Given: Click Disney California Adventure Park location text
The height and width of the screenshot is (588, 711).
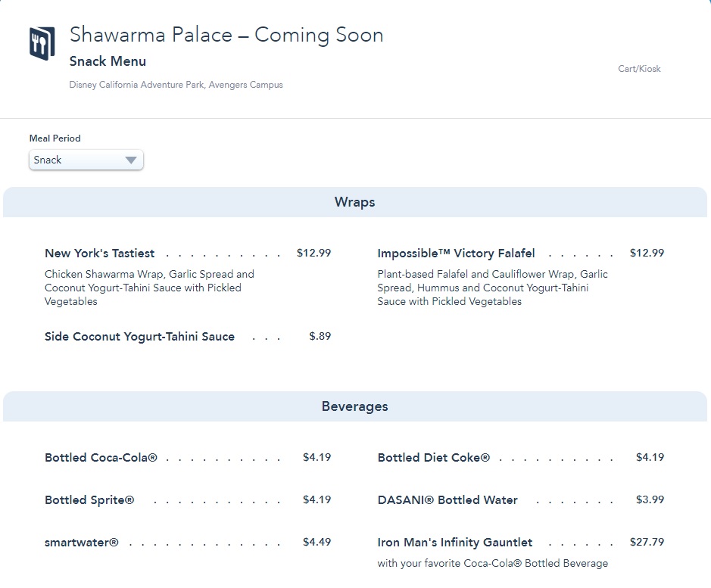Looking at the screenshot, I should point(176,85).
